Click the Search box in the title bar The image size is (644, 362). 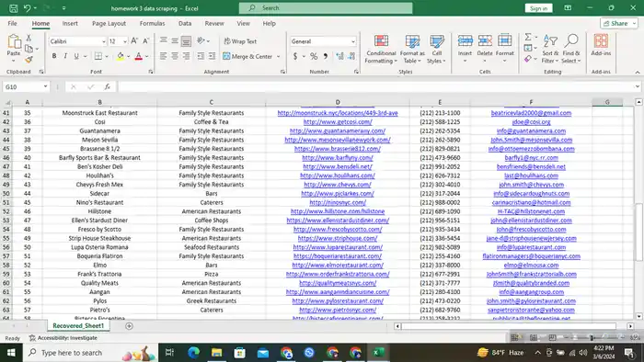(326, 7)
